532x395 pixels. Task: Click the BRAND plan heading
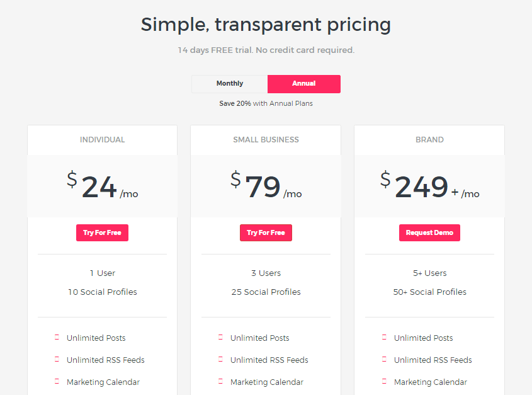pos(429,140)
